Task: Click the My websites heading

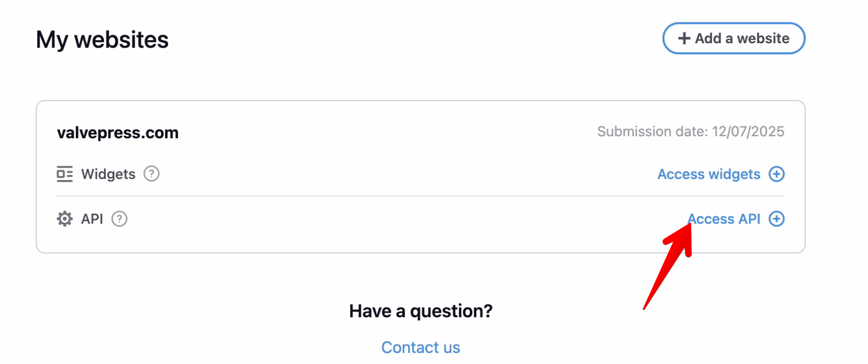Action: point(102,40)
